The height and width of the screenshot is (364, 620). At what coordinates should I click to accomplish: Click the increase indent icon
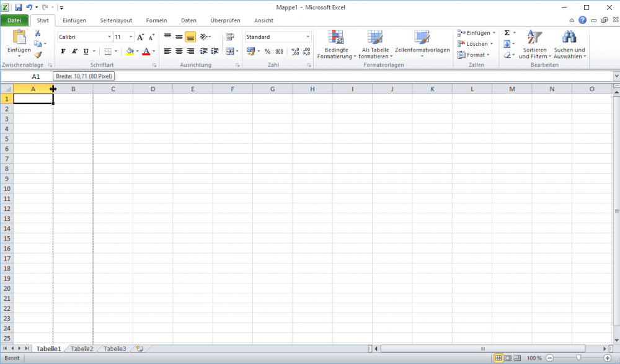(x=215, y=51)
